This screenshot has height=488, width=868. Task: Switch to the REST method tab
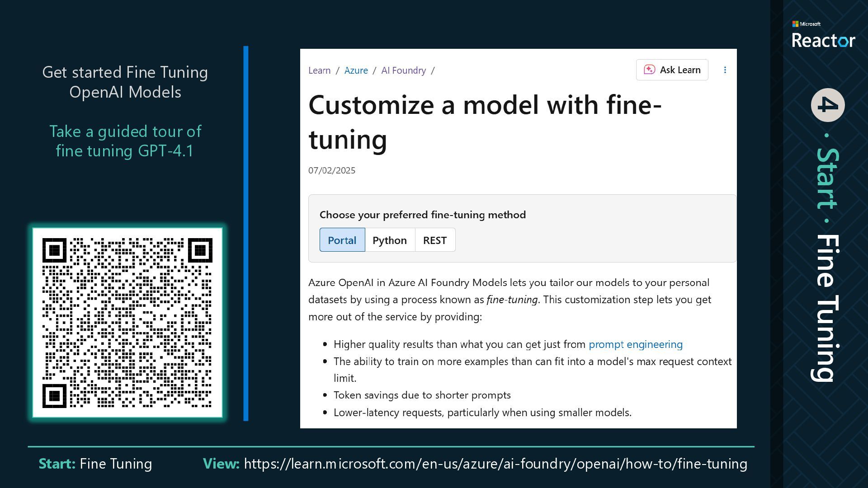point(435,240)
